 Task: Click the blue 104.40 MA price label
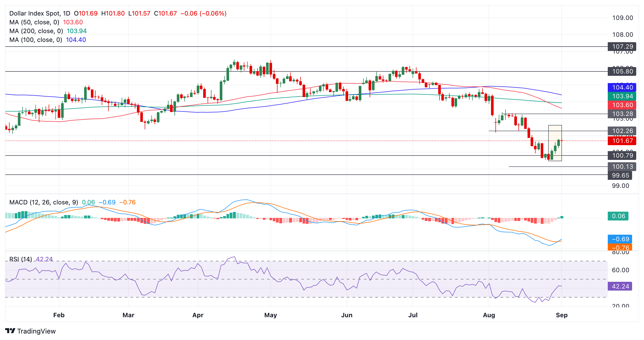point(622,87)
